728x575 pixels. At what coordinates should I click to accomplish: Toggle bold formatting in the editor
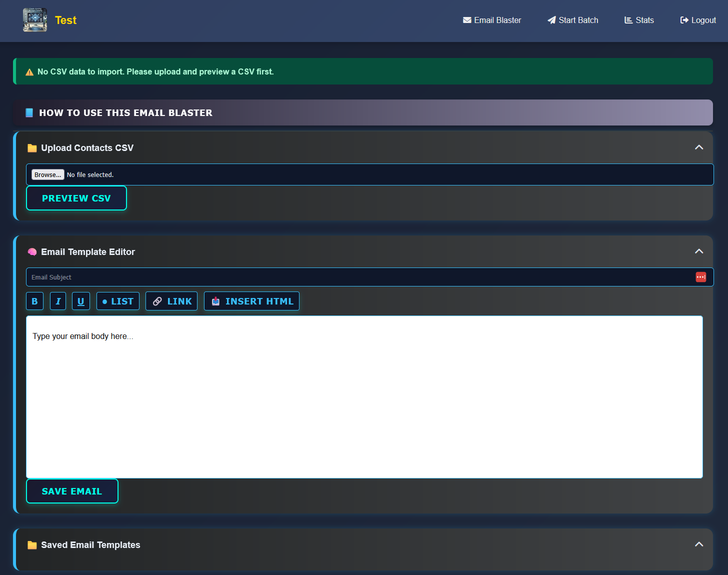[x=34, y=301]
